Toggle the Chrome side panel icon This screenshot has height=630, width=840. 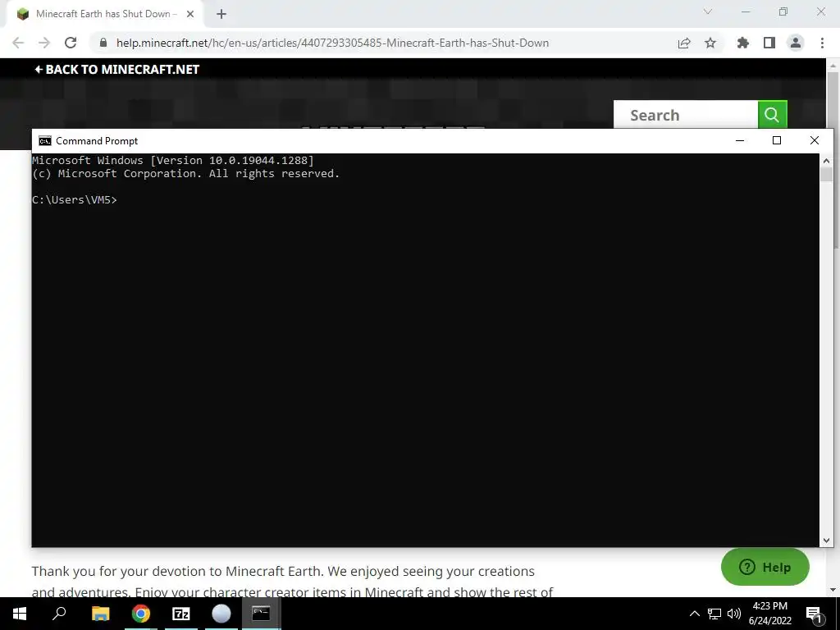coord(769,43)
